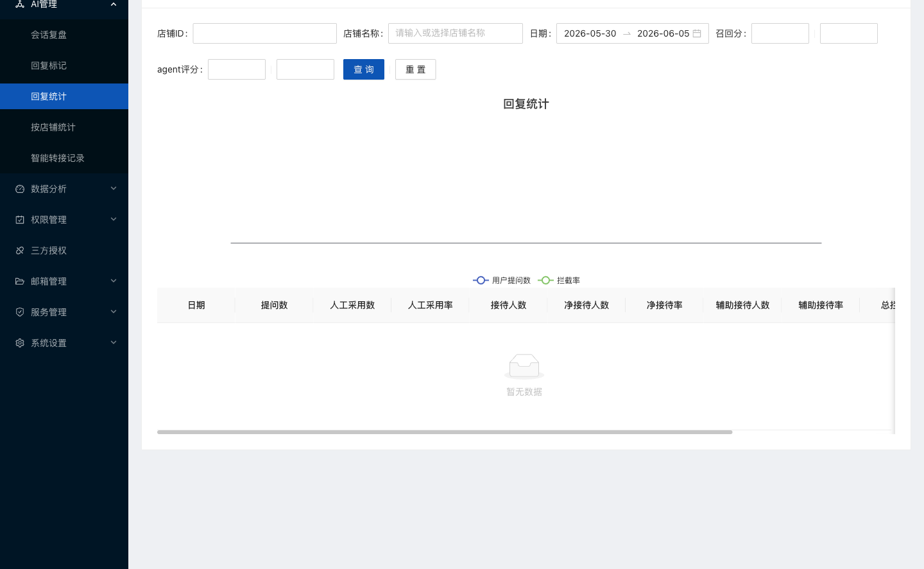Click the empty data inbox icon
Image resolution: width=924 pixels, height=569 pixels.
[524, 366]
